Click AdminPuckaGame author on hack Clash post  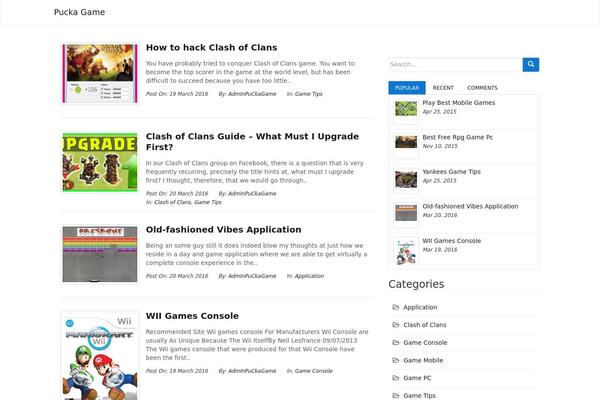[252, 94]
